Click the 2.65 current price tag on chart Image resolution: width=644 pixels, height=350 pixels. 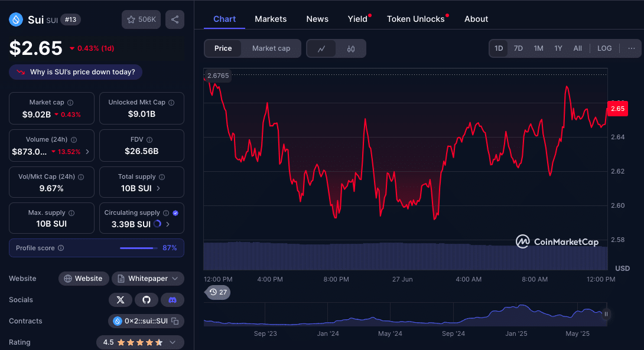[x=617, y=109]
